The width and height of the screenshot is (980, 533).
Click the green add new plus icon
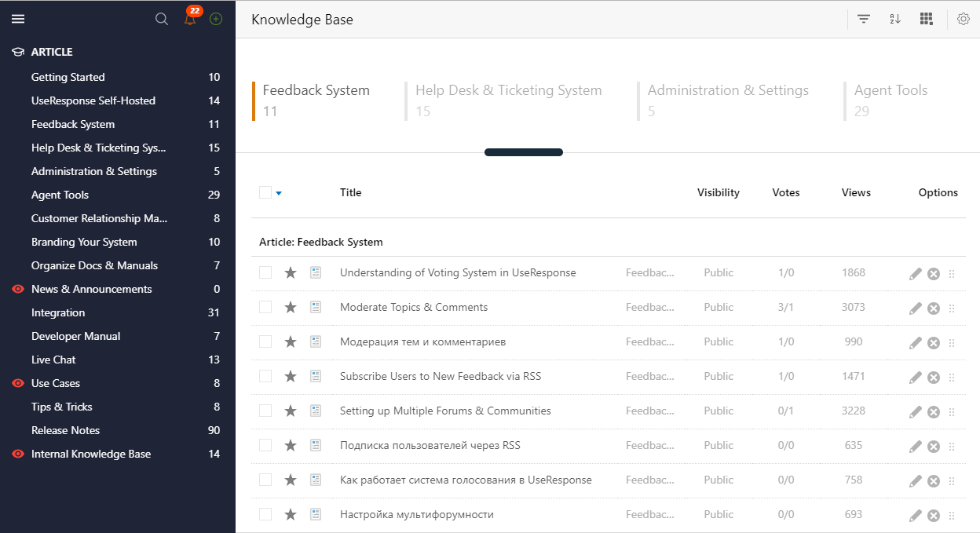pos(216,19)
